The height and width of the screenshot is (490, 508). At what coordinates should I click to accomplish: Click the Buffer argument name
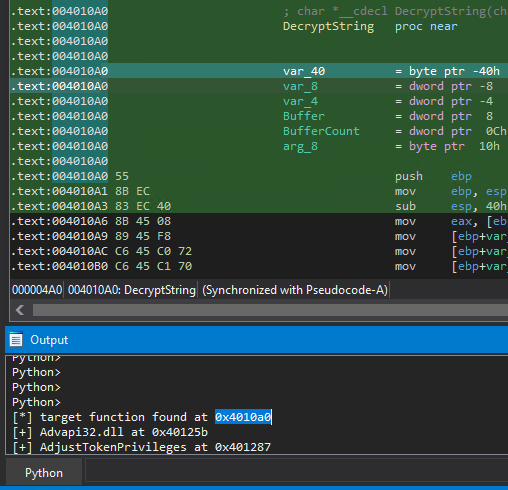(x=304, y=116)
